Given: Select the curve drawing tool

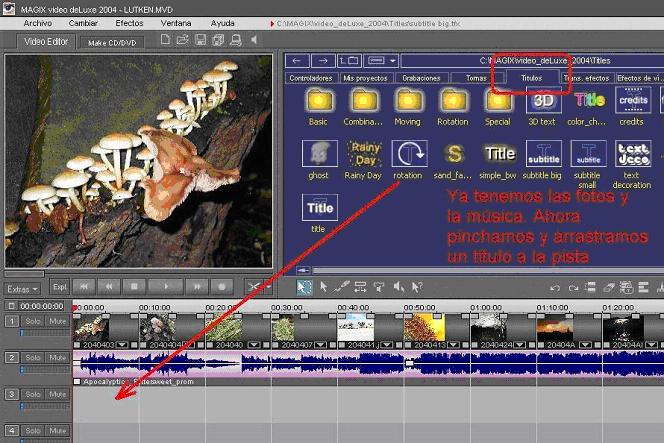Looking at the screenshot, I should (341, 287).
